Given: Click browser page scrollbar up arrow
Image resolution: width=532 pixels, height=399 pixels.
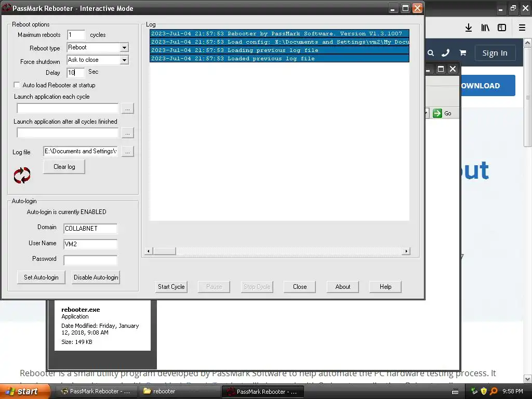Looking at the screenshot, I should (x=528, y=43).
